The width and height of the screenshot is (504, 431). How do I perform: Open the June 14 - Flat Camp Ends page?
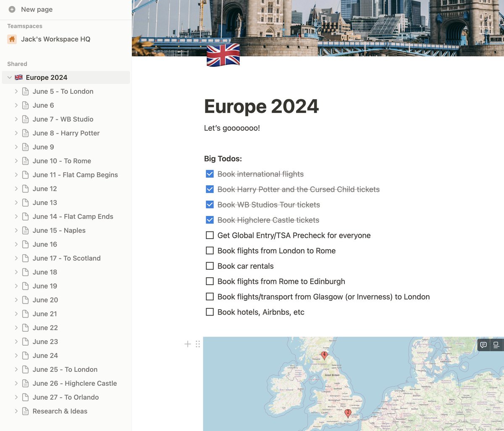pos(73,216)
